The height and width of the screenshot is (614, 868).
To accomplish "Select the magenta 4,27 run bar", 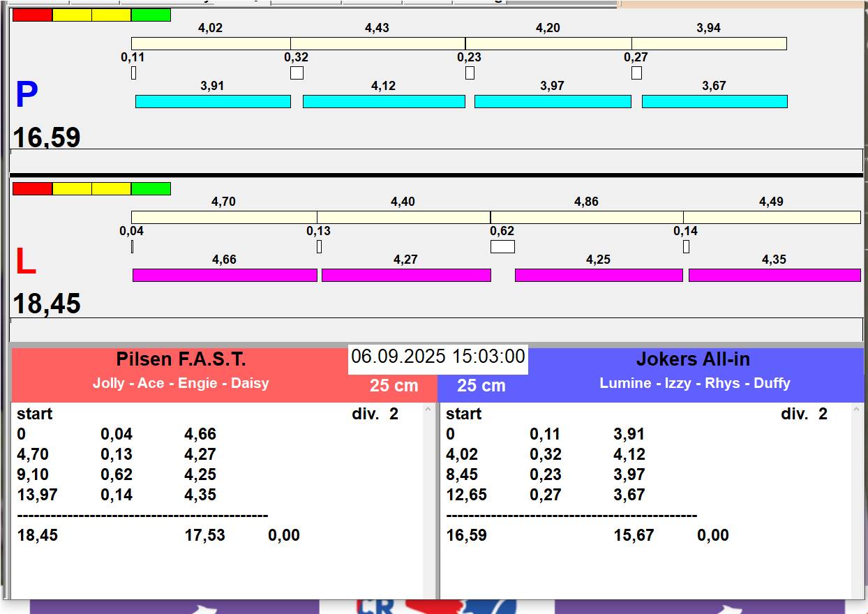I will [x=406, y=275].
